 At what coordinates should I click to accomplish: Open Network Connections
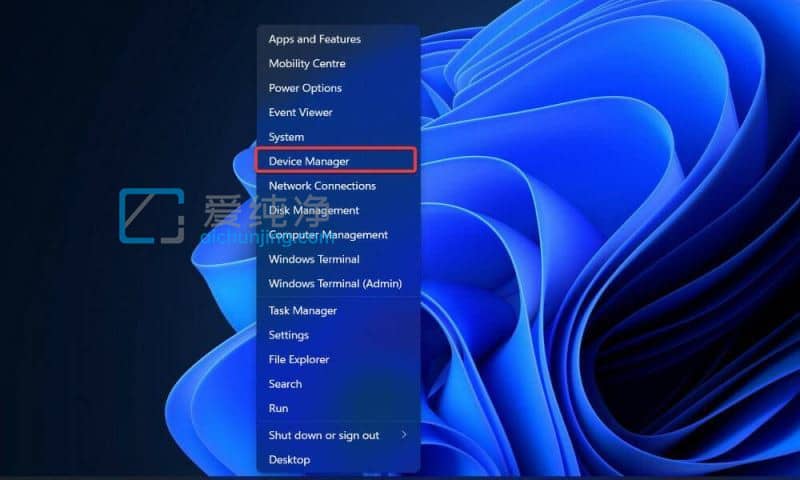coord(322,186)
